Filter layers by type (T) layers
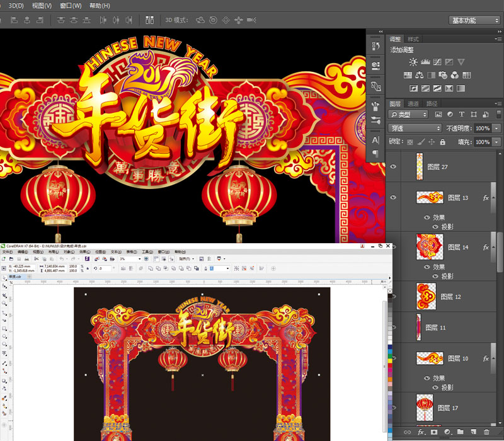This screenshot has width=504, height=441. [462, 114]
